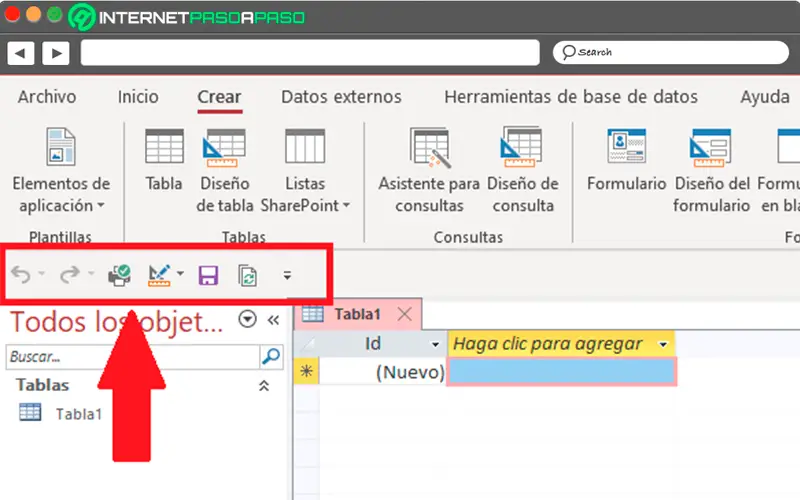
Task: Create a Formulario
Action: [x=627, y=161]
